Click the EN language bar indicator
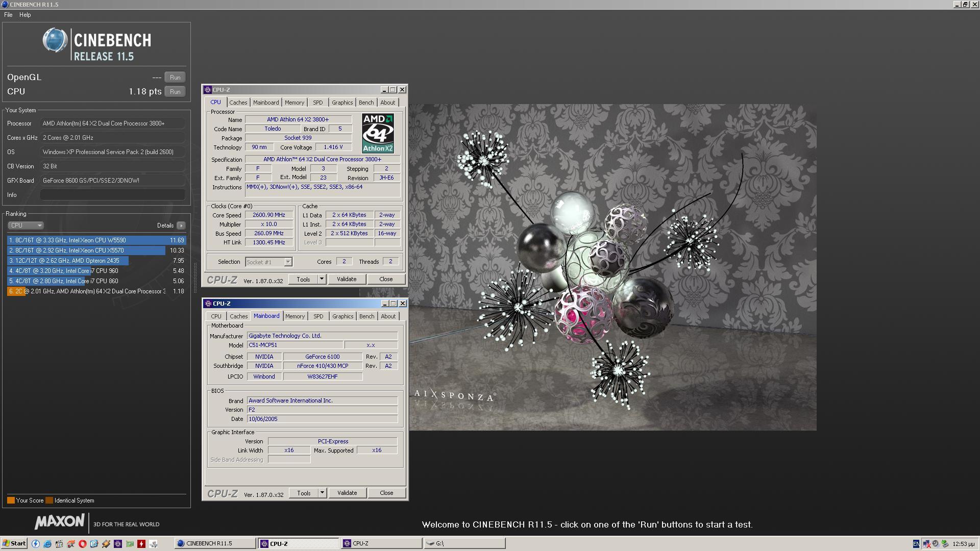 (x=916, y=544)
